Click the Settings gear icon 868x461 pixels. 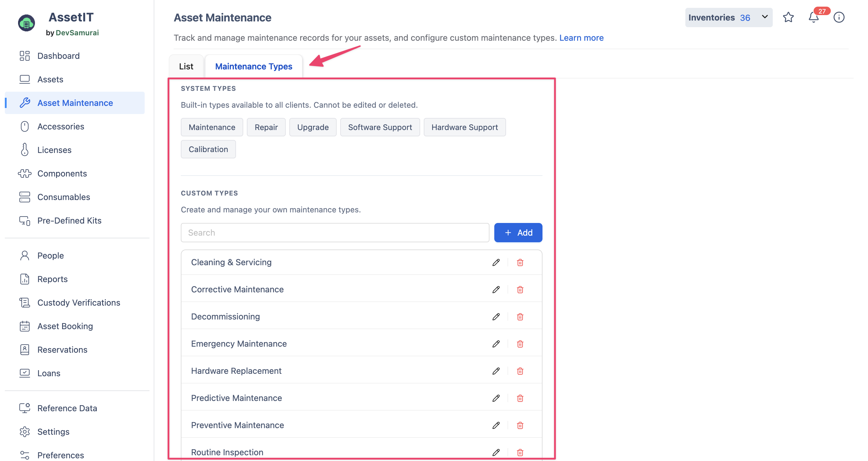point(25,432)
